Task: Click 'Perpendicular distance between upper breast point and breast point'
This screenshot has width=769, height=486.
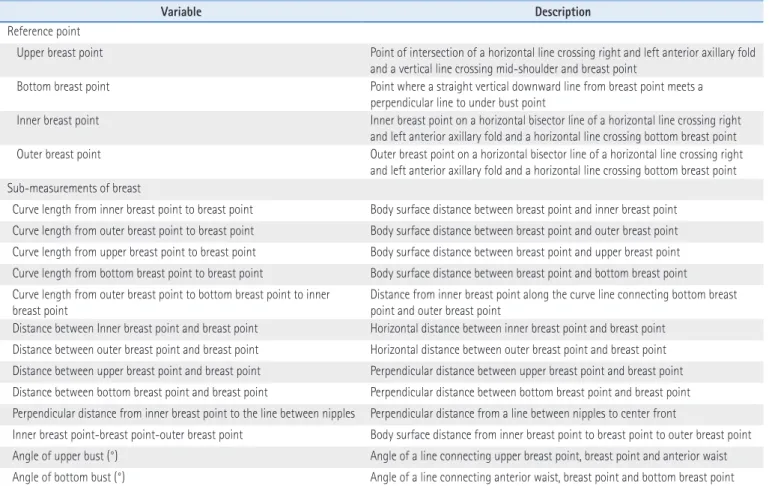Action: (527, 371)
